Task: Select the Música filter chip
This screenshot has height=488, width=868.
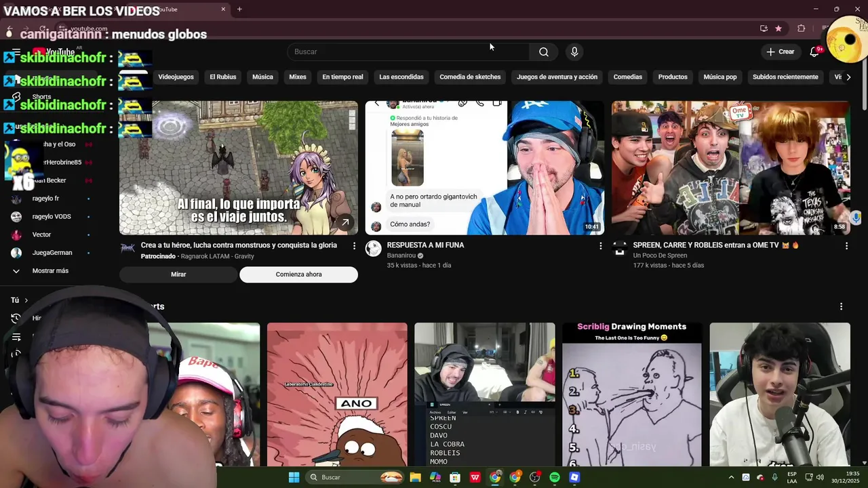Action: coord(262,77)
